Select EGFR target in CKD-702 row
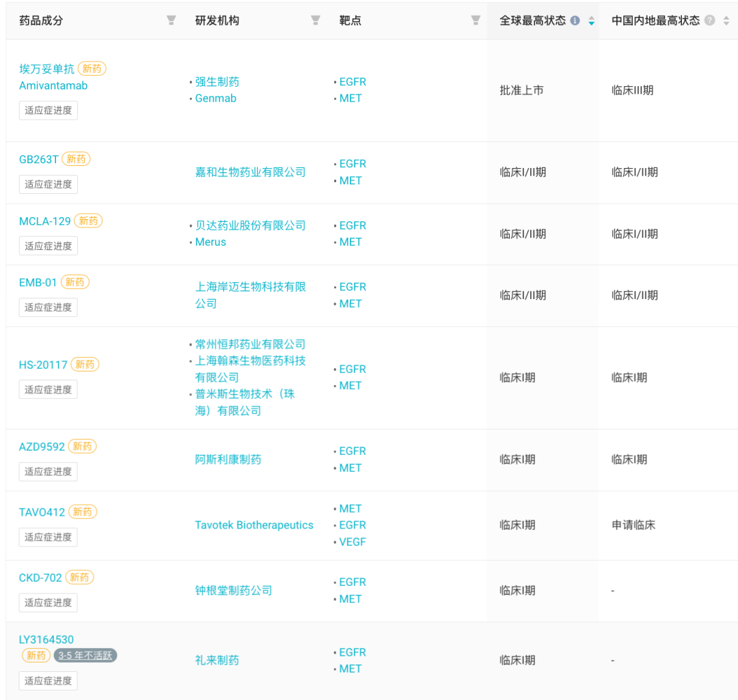 pos(353,582)
